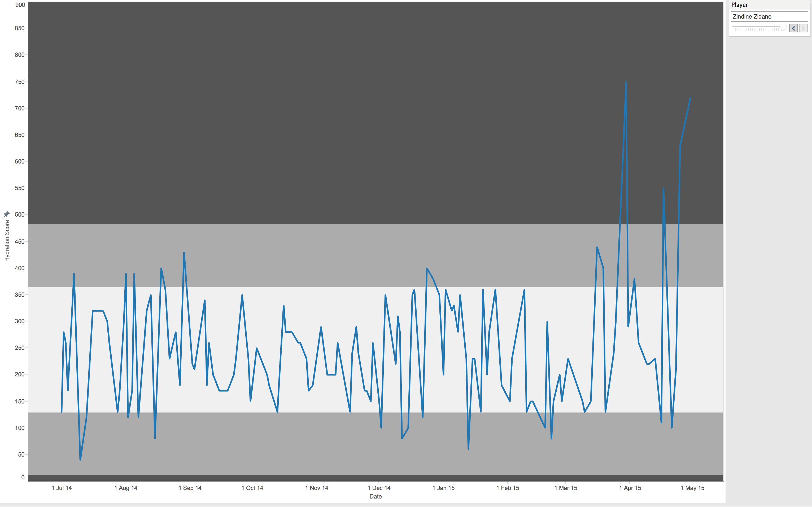Click the Player filter title
Image resolution: width=812 pixels, height=507 pixels.
(740, 5)
